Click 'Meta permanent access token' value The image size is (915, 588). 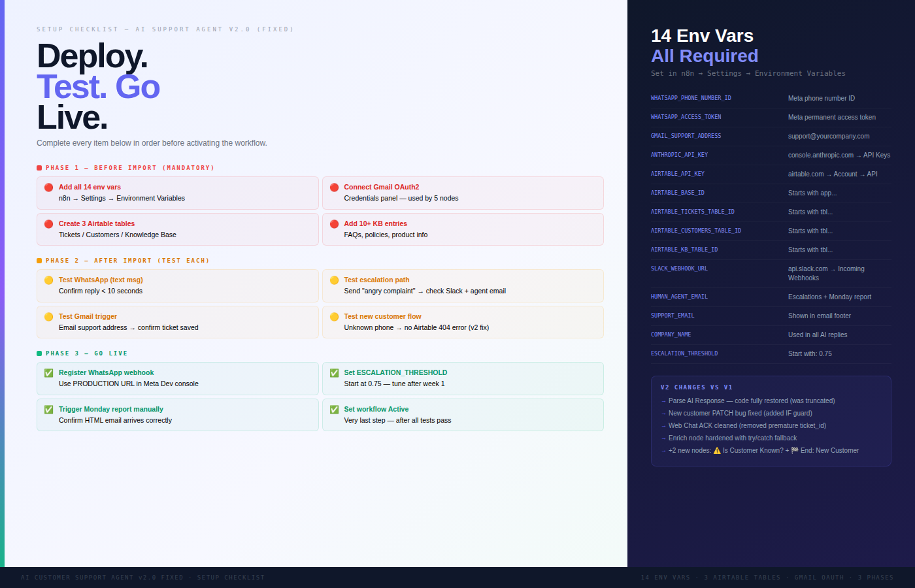pos(832,117)
